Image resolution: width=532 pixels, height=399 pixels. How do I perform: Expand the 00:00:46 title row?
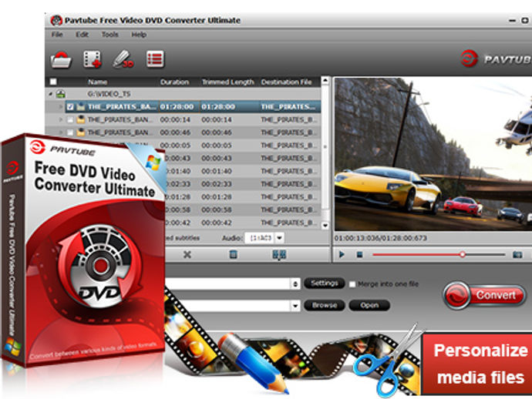(x=61, y=132)
